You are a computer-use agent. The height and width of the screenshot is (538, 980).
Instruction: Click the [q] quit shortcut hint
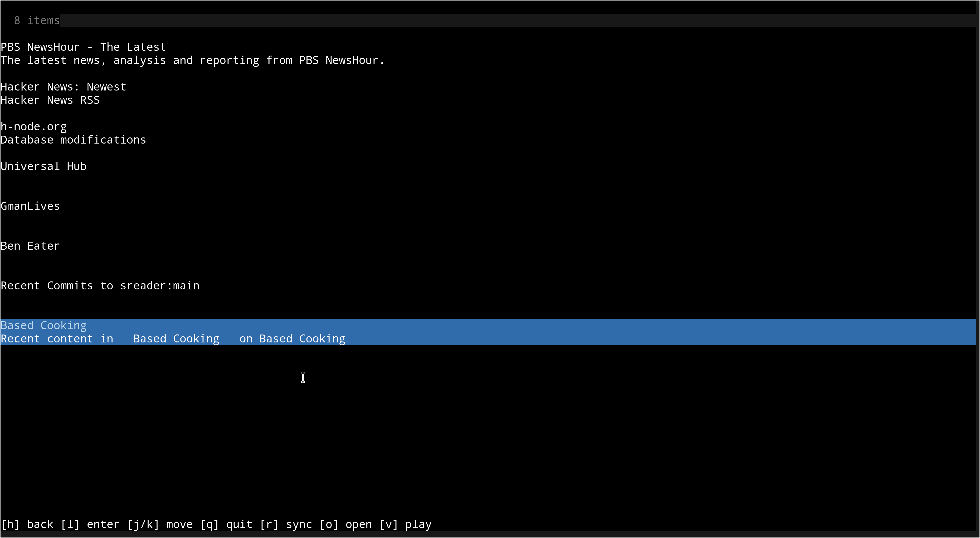(226, 524)
